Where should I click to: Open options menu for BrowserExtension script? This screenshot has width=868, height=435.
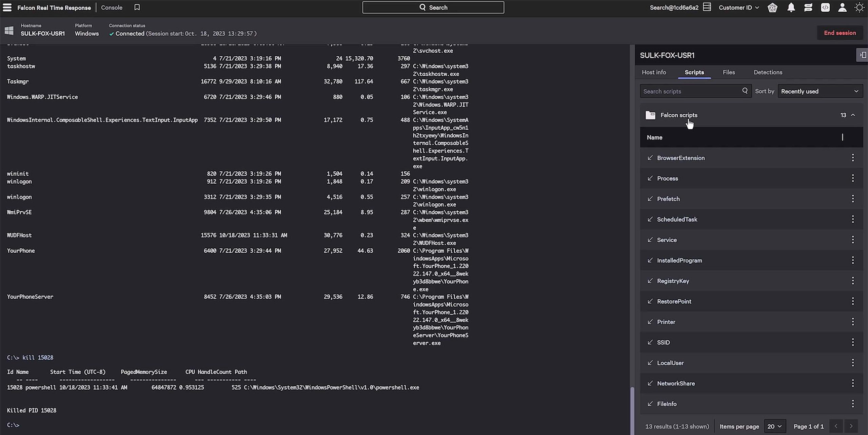click(x=853, y=157)
